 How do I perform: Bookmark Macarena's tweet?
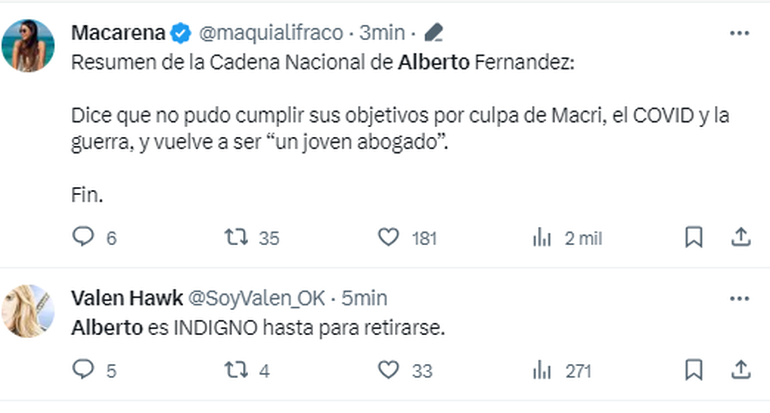coord(694,237)
